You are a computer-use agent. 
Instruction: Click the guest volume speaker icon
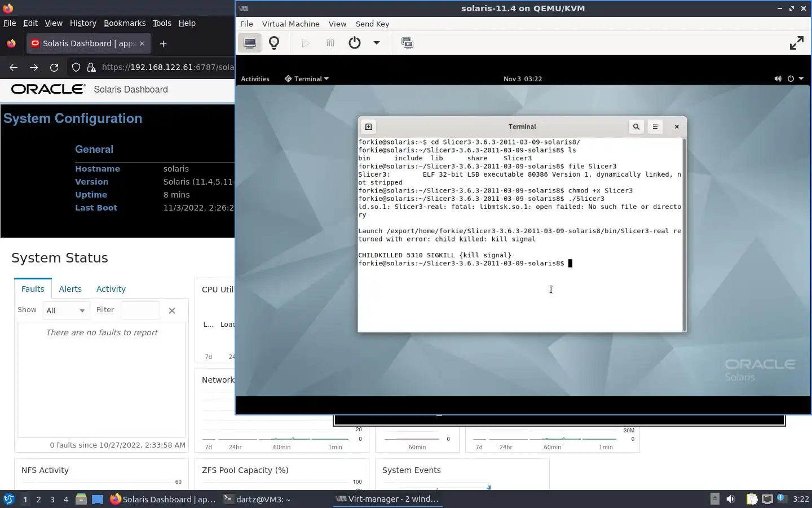(778, 79)
